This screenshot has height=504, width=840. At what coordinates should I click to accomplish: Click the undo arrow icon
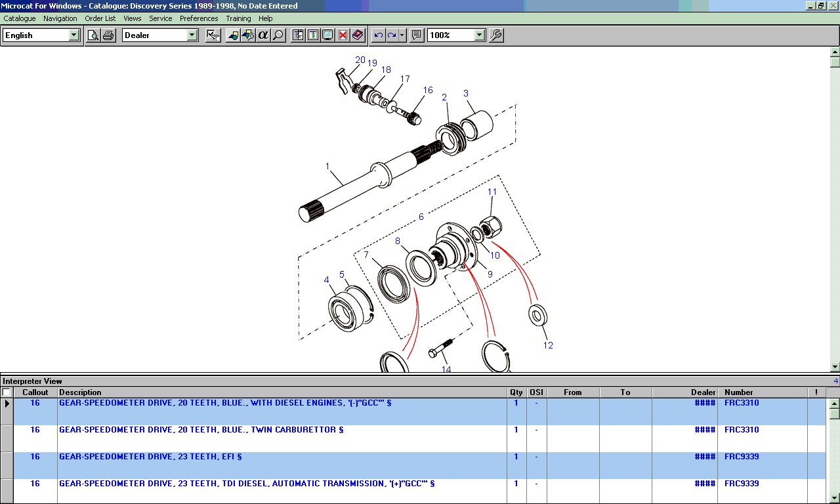tap(378, 35)
